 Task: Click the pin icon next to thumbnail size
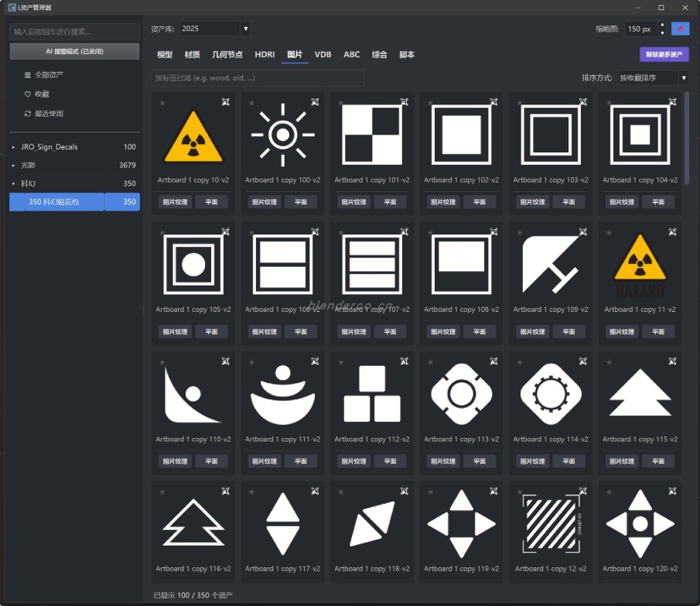(x=680, y=29)
